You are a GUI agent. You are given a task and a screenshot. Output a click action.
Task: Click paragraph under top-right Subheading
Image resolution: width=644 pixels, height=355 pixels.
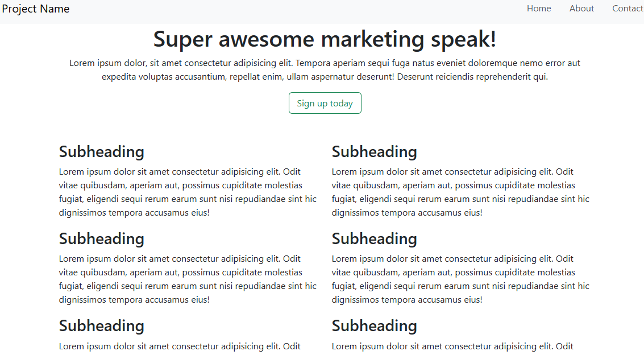click(x=460, y=192)
